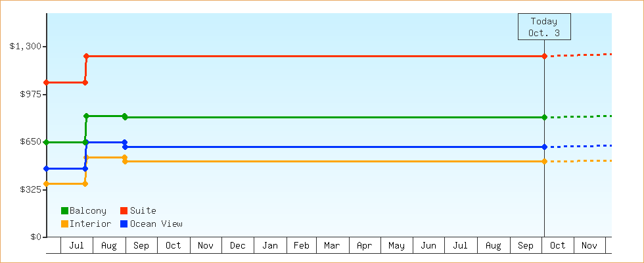Click the Interior data point at Today line
644x263 pixels.
[x=545, y=161]
